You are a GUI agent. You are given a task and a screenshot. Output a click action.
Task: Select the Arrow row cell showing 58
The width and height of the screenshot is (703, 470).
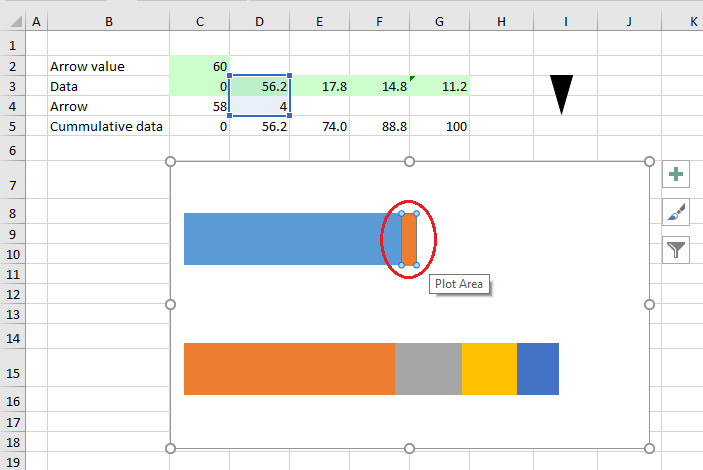pos(199,106)
